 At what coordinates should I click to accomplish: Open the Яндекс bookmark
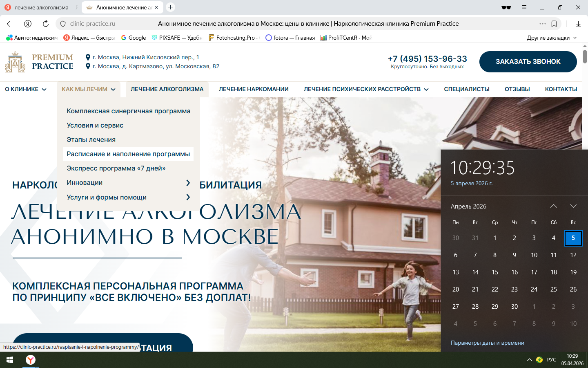click(x=89, y=38)
